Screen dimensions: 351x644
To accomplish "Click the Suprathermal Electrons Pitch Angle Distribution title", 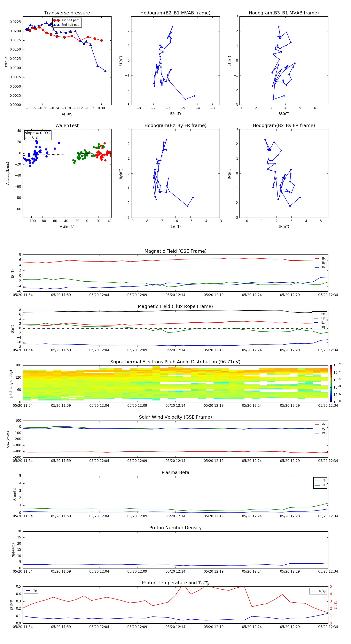I will [175, 362].
